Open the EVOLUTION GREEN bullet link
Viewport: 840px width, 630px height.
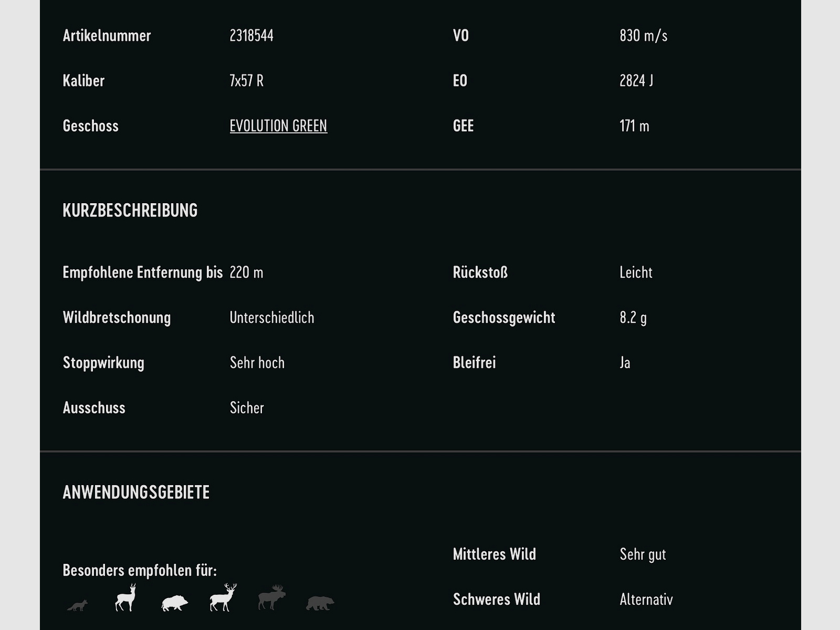click(x=278, y=126)
